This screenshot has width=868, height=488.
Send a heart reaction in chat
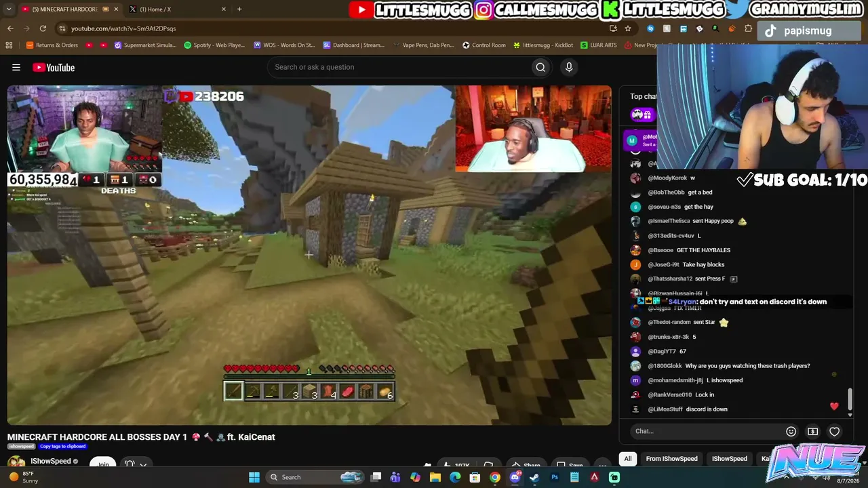[x=834, y=431]
